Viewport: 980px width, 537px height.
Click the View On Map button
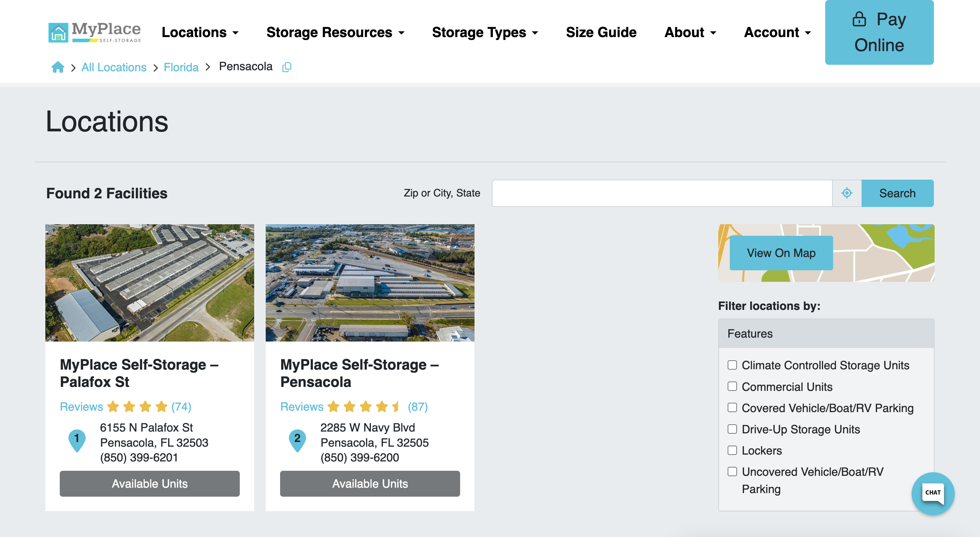781,253
